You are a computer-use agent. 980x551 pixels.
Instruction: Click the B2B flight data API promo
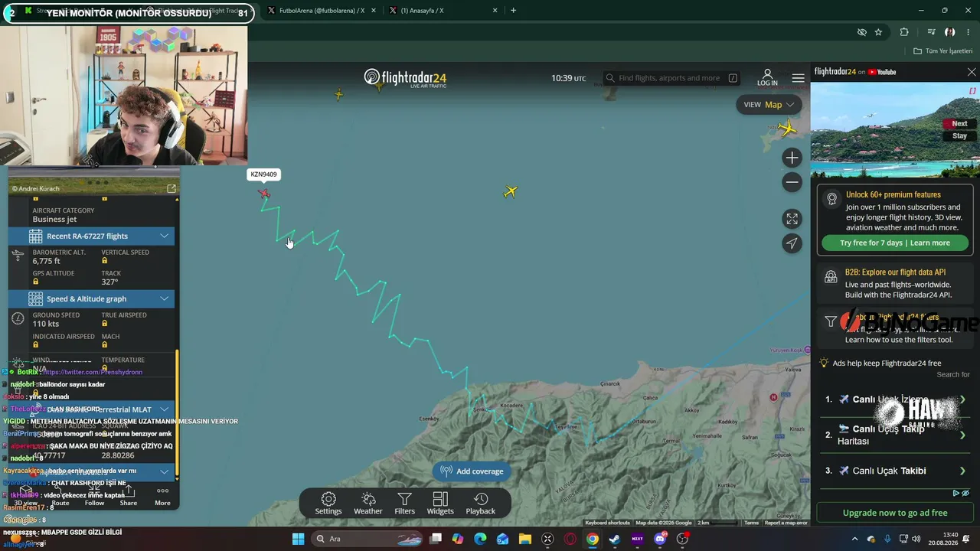tap(895, 283)
